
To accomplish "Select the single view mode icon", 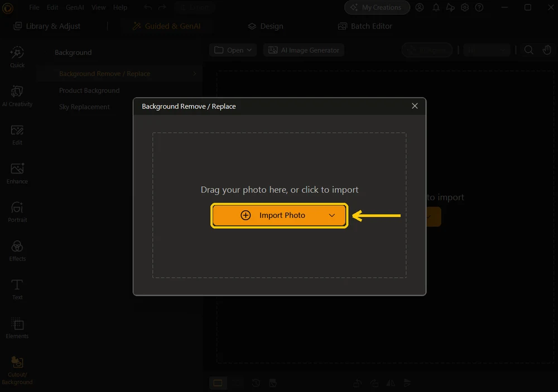I will pos(218,383).
